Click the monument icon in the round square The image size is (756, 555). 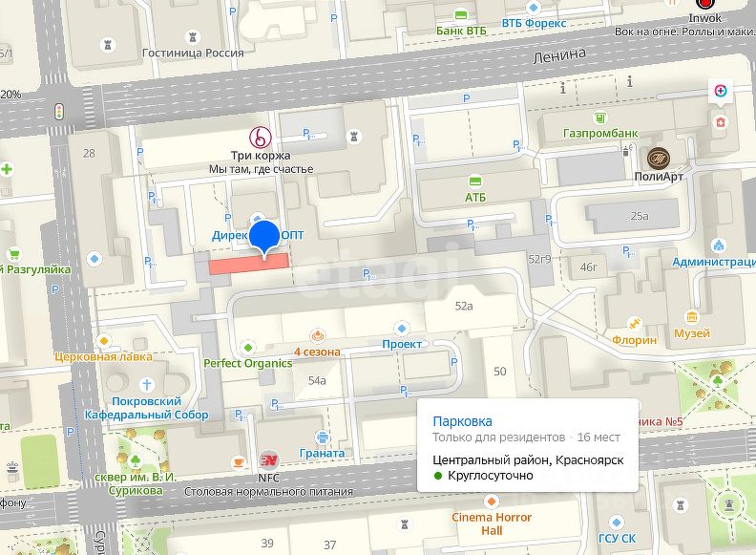[x=729, y=505]
